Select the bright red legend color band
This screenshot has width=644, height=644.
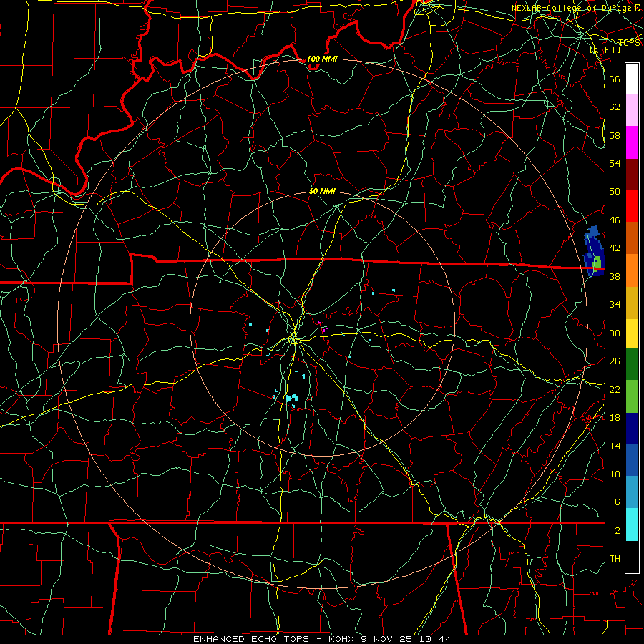point(632,206)
